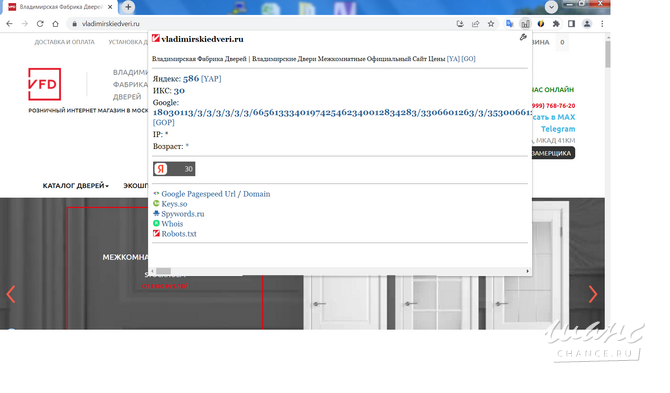The width and height of the screenshot is (670, 393).
Task: Open Chrome three-dot menu
Action: pos(602,24)
